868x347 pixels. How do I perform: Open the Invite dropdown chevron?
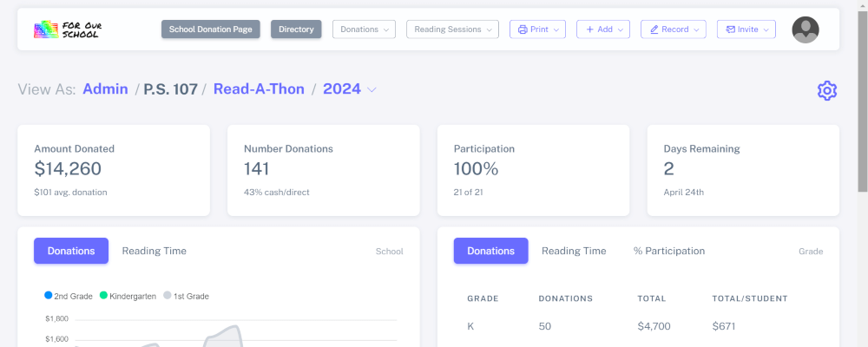pyautogui.click(x=766, y=29)
